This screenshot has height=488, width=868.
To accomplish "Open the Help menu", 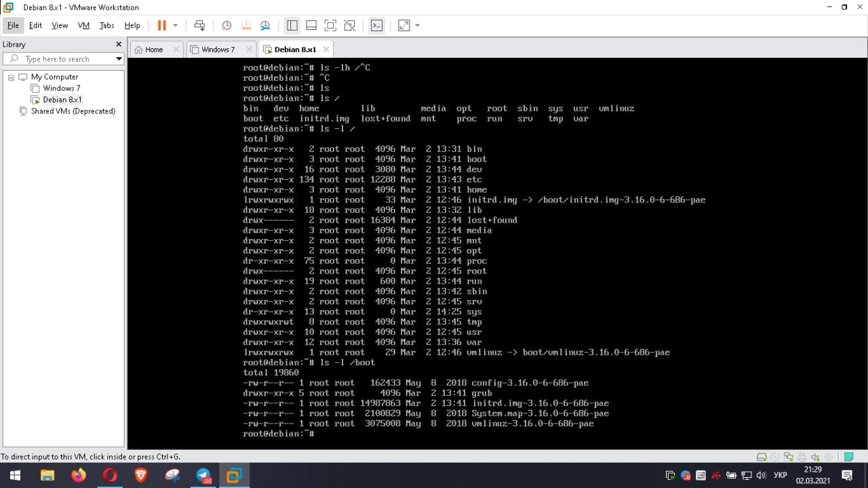I will pyautogui.click(x=132, y=25).
